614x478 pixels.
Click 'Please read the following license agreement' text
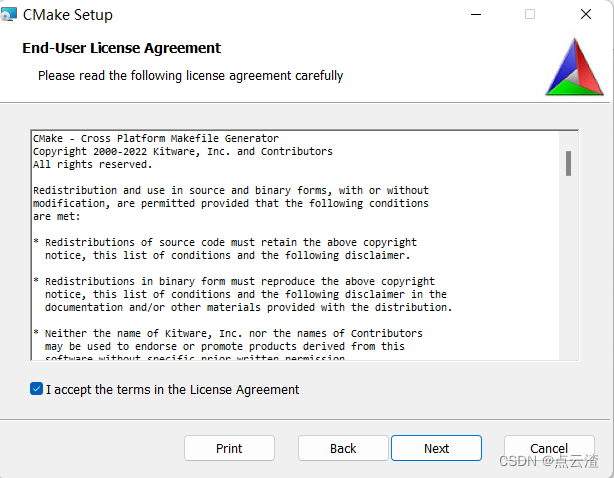[190, 75]
